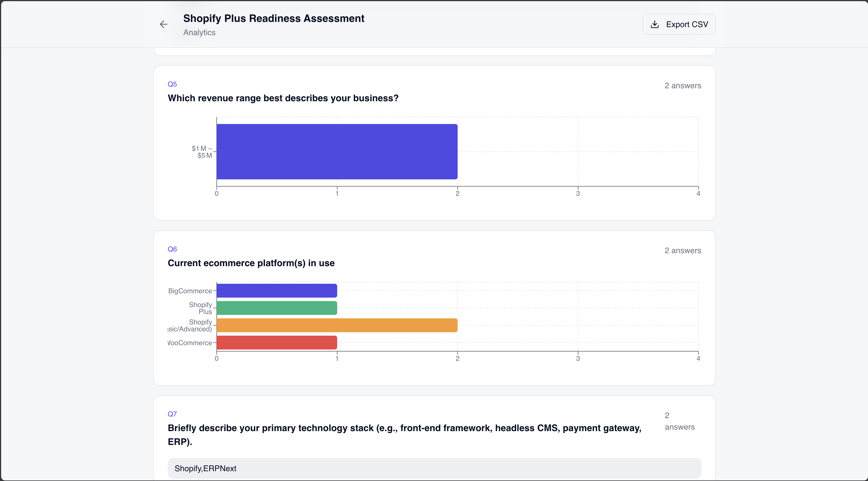Click the Q6 question label
The width and height of the screenshot is (868, 481).
(x=172, y=249)
